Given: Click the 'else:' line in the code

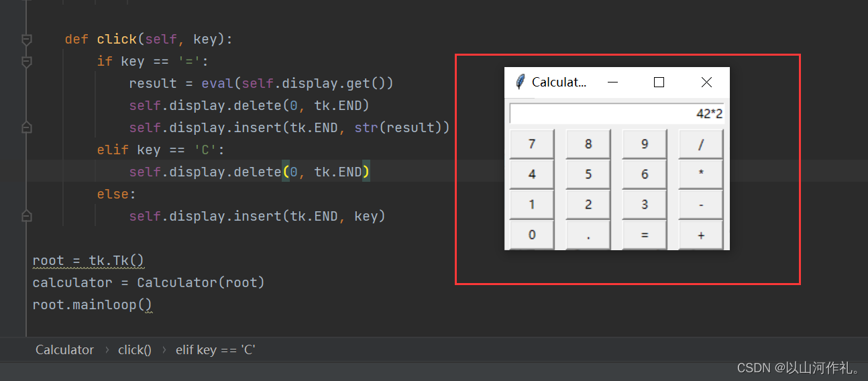Looking at the screenshot, I should [x=117, y=194].
